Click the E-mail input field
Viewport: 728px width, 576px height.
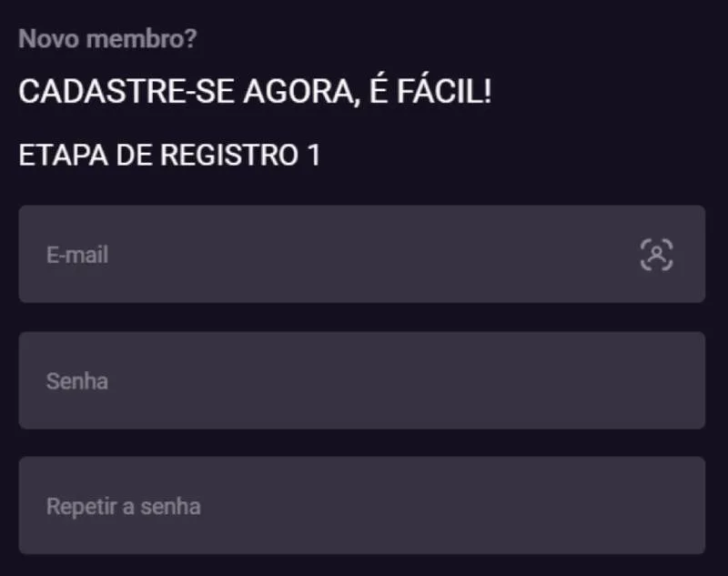click(318, 255)
